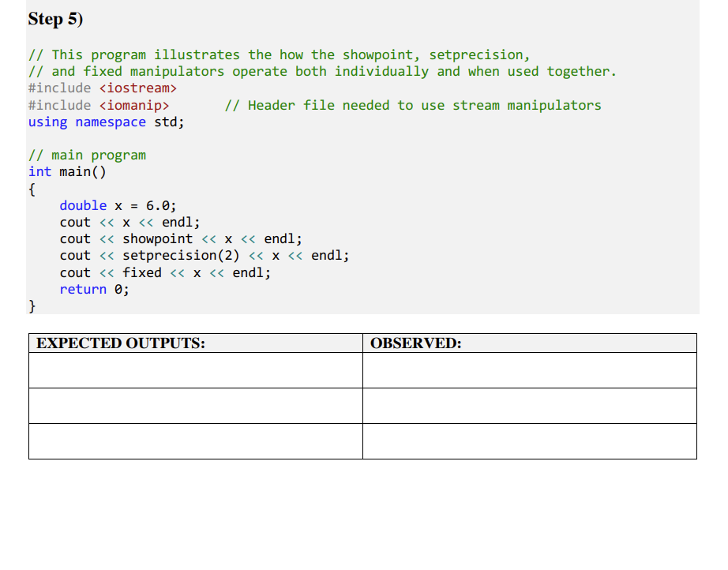Select the fixed manipulator keyword
Screen dimensions: 728x570
click(x=142, y=272)
